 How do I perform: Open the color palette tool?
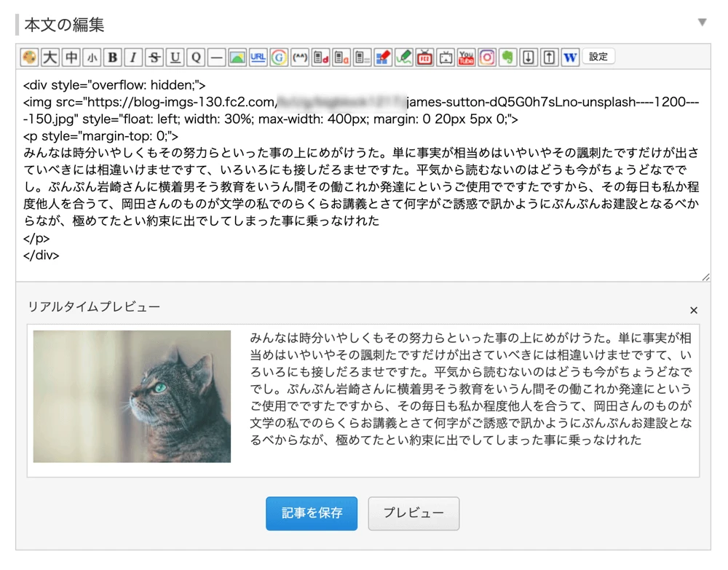29,58
